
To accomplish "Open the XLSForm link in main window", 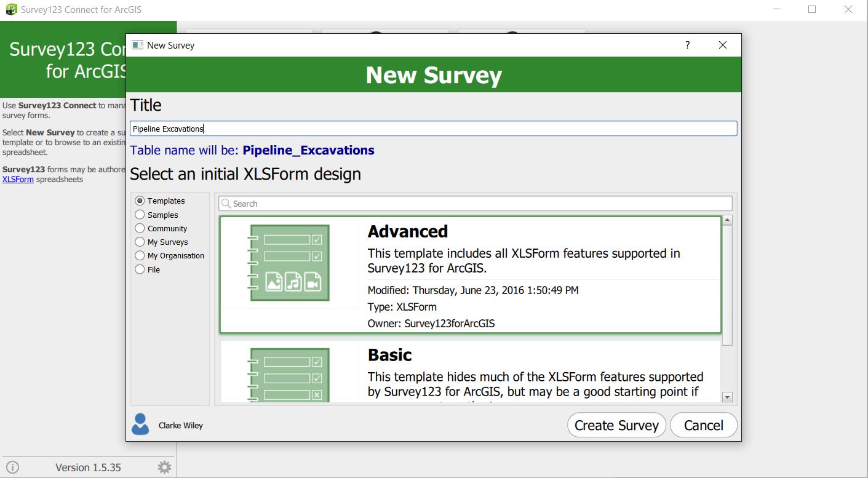I will [18, 180].
